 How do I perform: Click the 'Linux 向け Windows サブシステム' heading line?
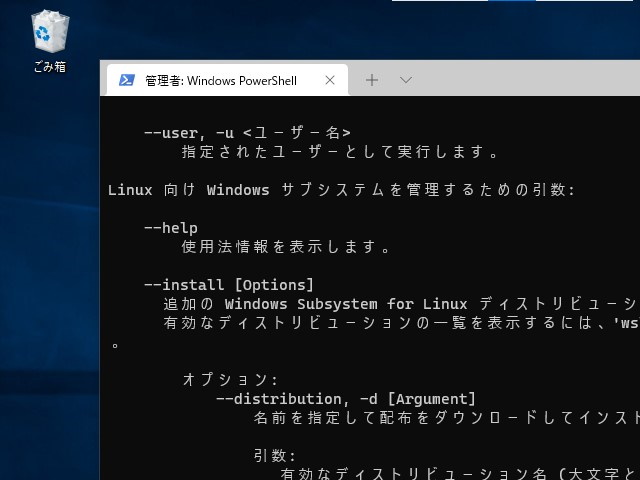(341, 190)
